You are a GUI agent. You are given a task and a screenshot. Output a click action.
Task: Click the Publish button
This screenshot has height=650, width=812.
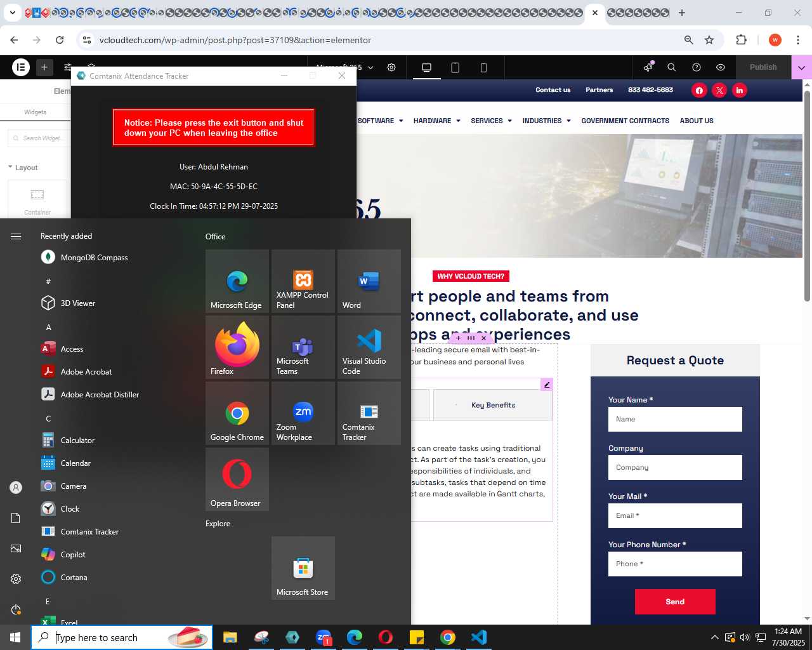[x=763, y=67]
